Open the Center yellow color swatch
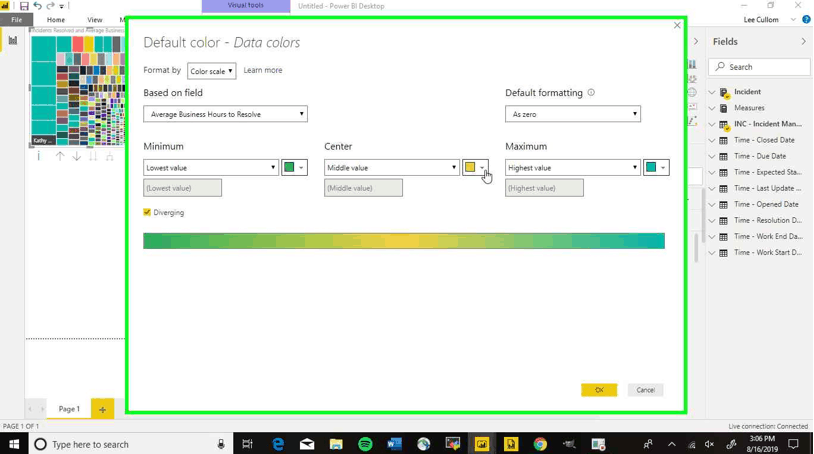Image resolution: width=814 pixels, height=454 pixels. [475, 168]
